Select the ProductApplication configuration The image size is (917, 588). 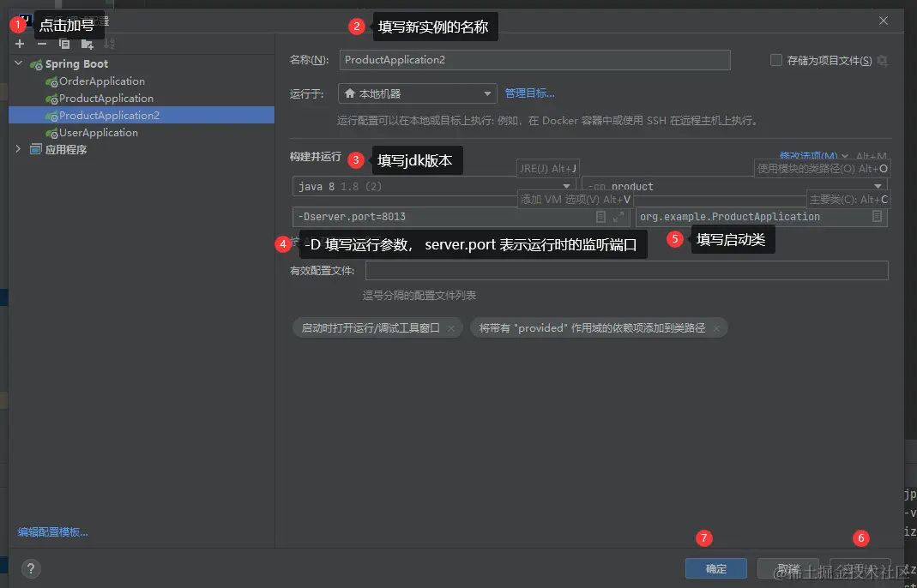pyautogui.click(x=106, y=99)
